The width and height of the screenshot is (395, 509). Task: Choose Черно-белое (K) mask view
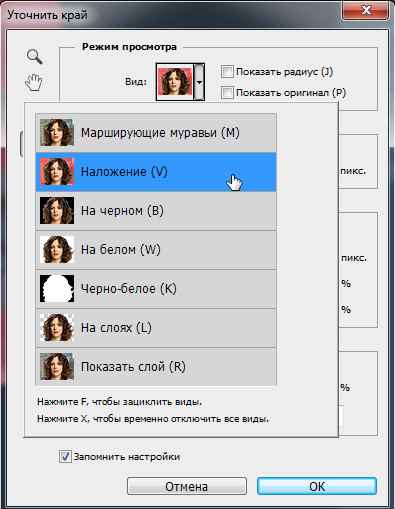pyautogui.click(x=156, y=289)
